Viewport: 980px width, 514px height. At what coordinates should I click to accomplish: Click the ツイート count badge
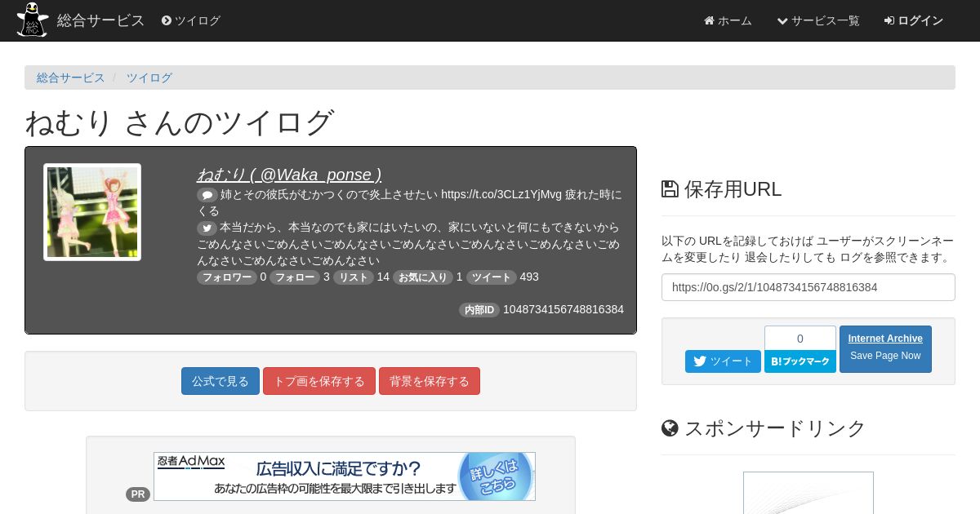[x=492, y=277]
